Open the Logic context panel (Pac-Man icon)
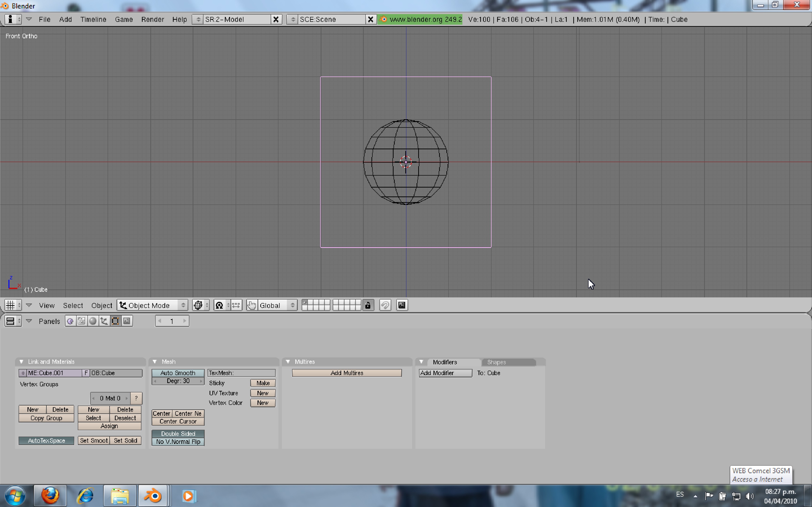Viewport: 812px width, 507px height. pos(70,321)
